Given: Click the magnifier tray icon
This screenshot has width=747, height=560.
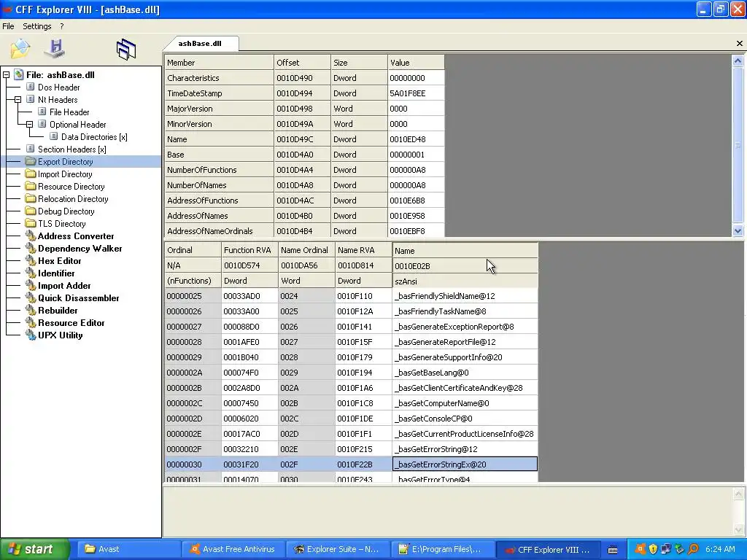Looking at the screenshot, I should click(x=693, y=549).
